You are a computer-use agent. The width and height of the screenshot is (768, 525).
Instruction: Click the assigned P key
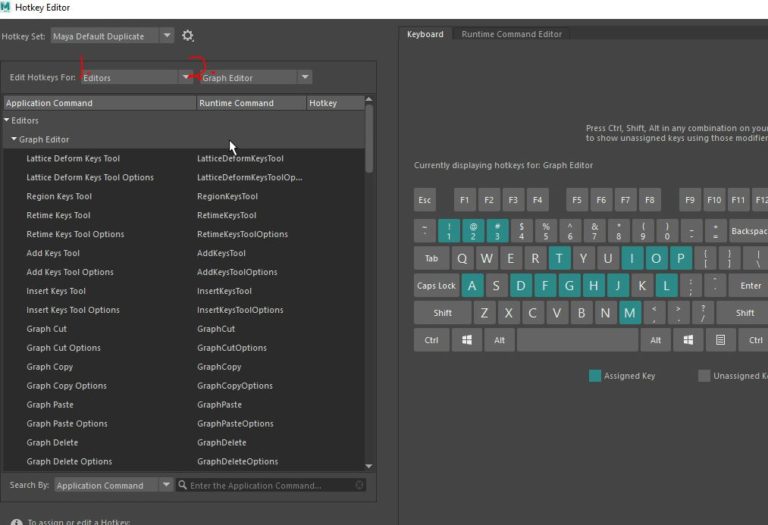coord(680,258)
